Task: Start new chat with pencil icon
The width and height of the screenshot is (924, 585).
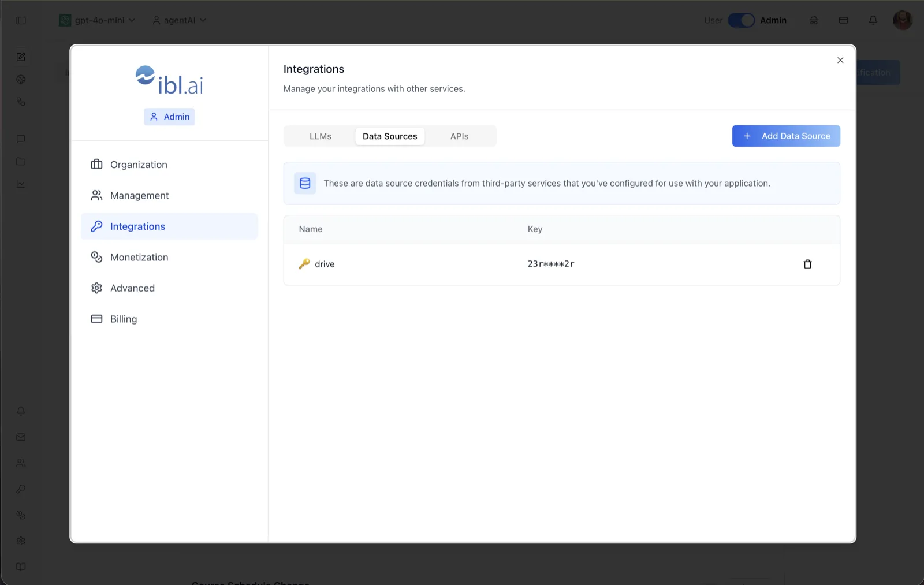Action: pos(21,57)
